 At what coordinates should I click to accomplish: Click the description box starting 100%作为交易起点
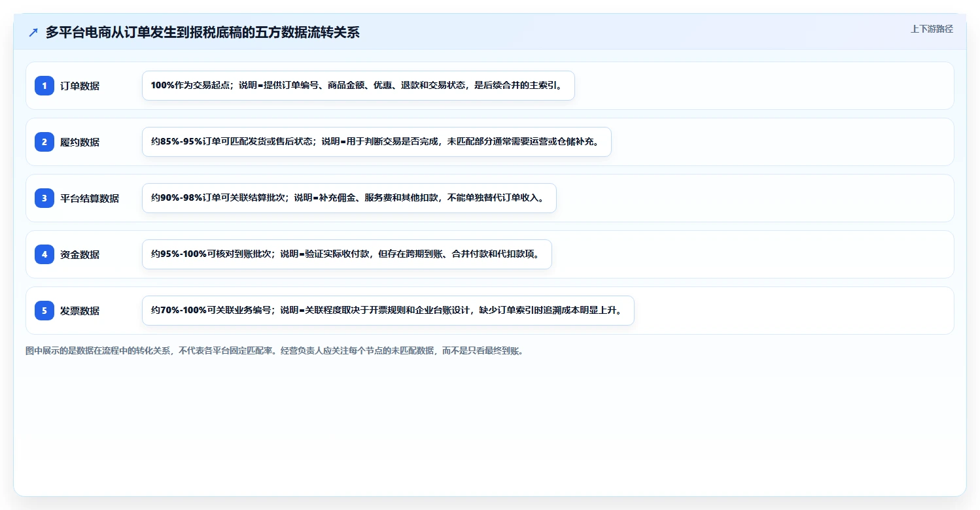click(x=359, y=86)
